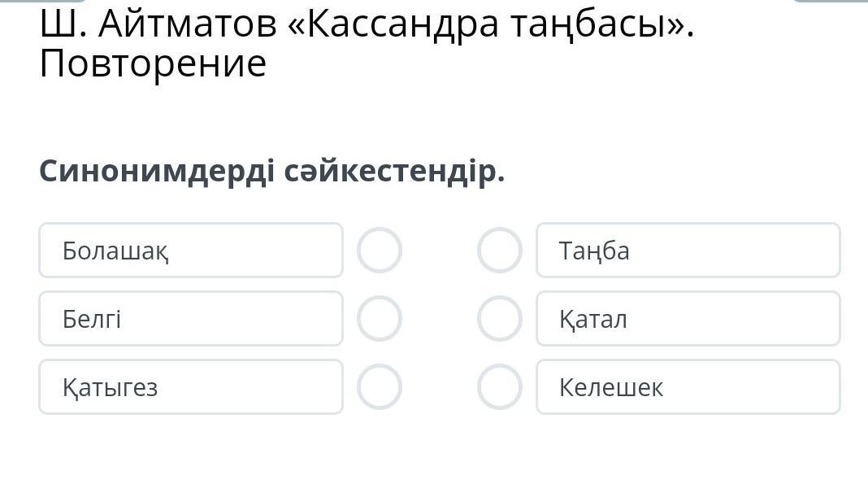
Task: Click the name Айтматов in the heading
Action: pos(188,25)
